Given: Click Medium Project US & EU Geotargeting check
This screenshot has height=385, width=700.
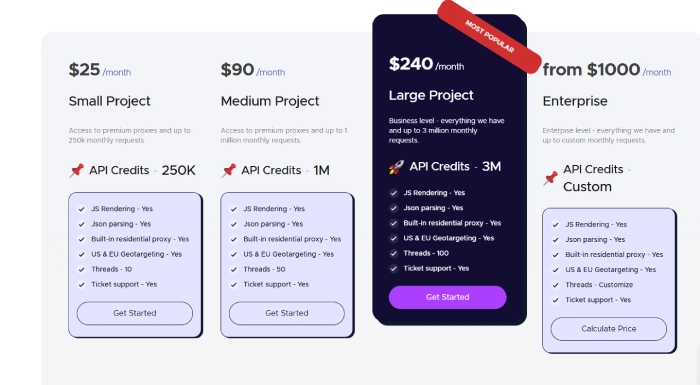Looking at the screenshot, I should tap(233, 254).
